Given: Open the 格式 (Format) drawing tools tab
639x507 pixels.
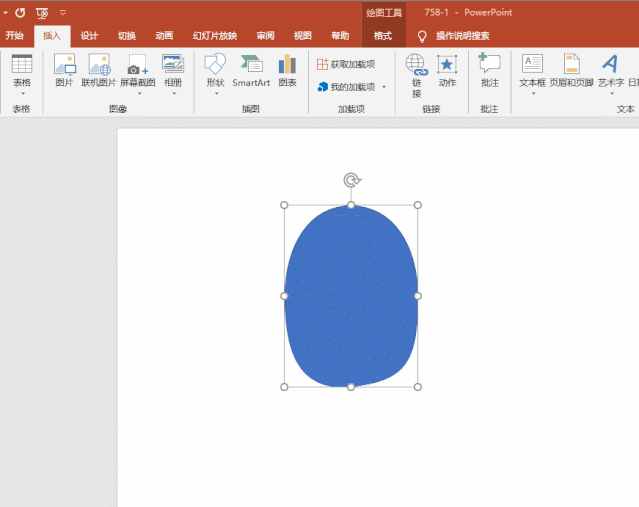Looking at the screenshot, I should (x=382, y=36).
